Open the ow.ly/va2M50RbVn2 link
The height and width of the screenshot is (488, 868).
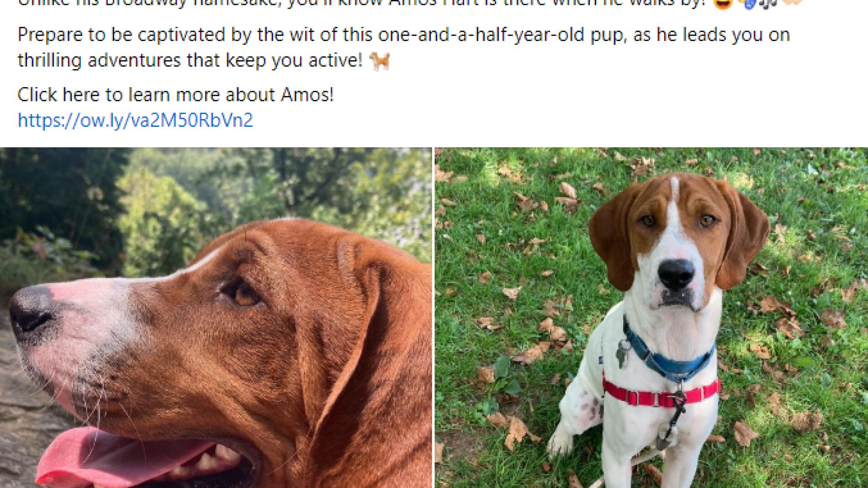pos(135,120)
